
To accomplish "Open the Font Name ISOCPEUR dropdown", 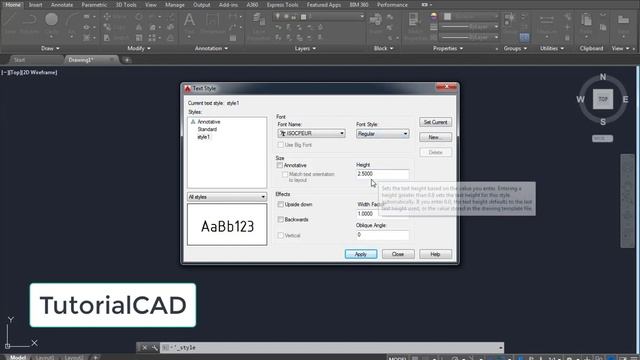I will [311, 133].
